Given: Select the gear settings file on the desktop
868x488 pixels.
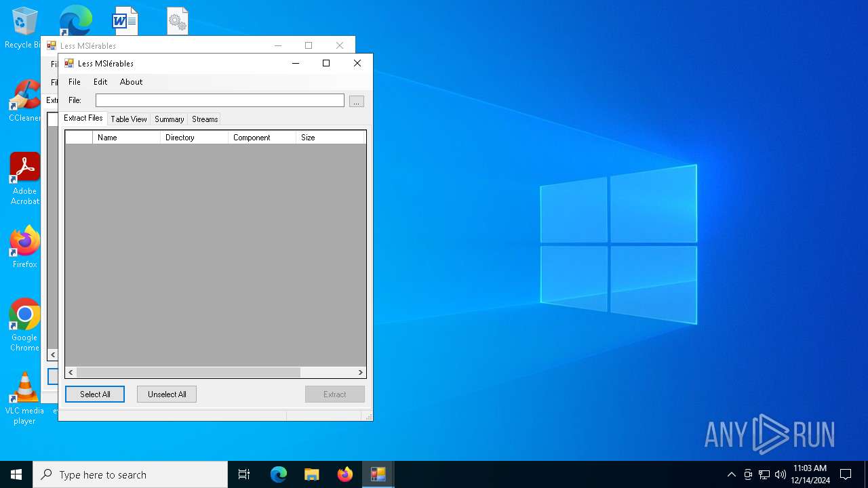Looking at the screenshot, I should tap(178, 21).
